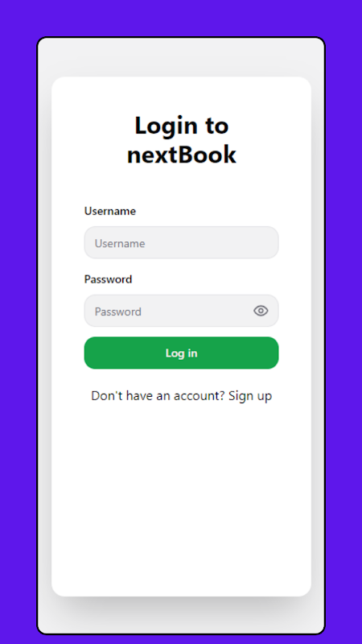Viewport: 362px width, 644px height.
Task: Go to registration via "Sign up" text
Action: click(x=250, y=396)
